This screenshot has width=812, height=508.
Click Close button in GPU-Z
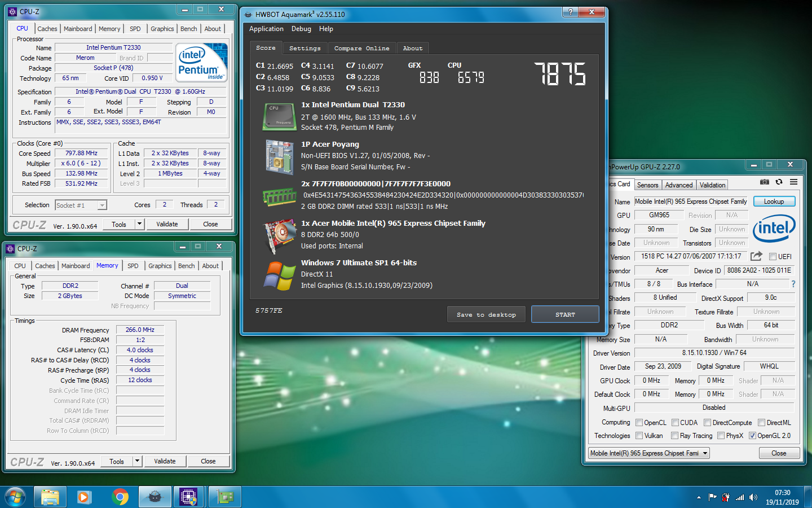point(779,453)
